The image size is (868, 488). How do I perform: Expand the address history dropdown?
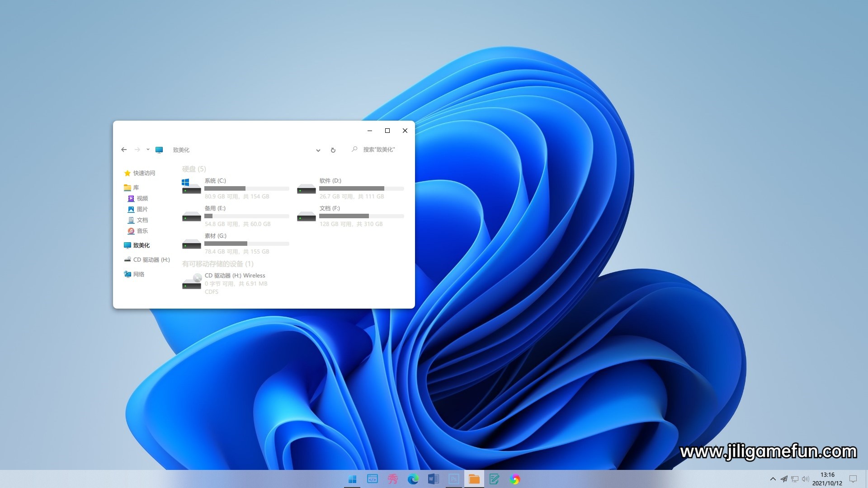pyautogui.click(x=318, y=150)
